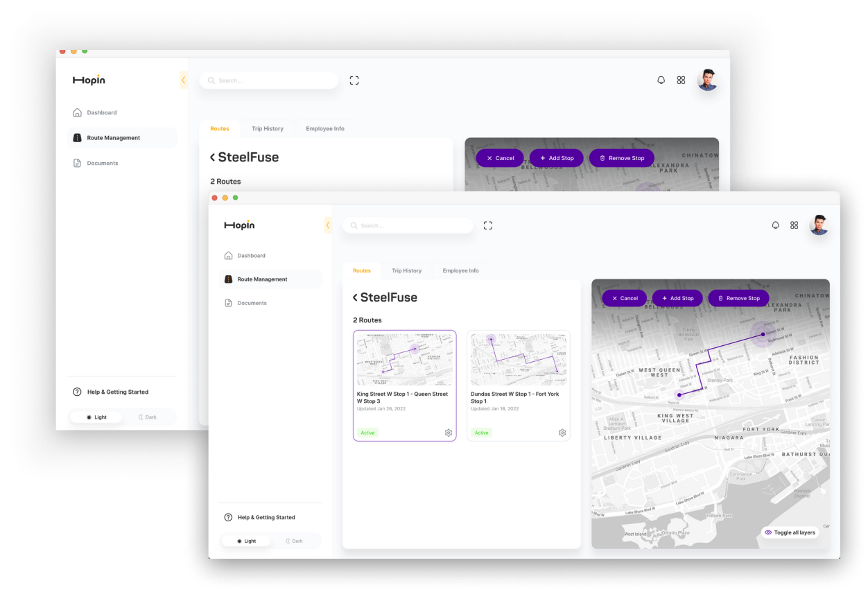Click the Dashboard home icon in the front window sidebar
Screen dimensions: 868x592
[x=229, y=256]
